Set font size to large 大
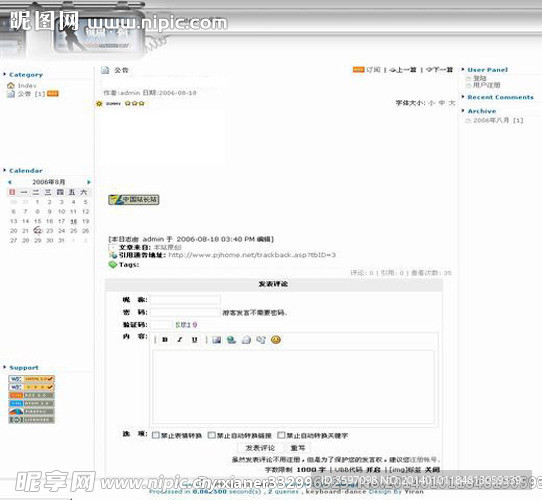The image size is (542, 500). point(452,103)
